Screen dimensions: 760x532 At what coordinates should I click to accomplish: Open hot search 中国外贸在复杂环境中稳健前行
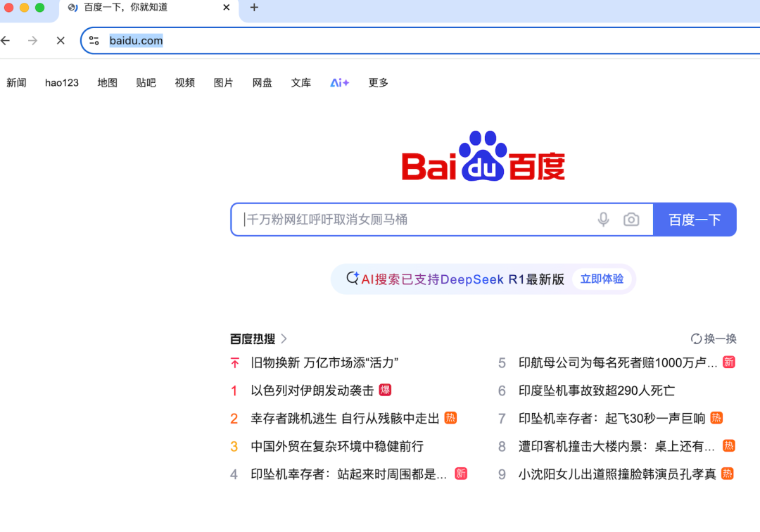(x=337, y=445)
